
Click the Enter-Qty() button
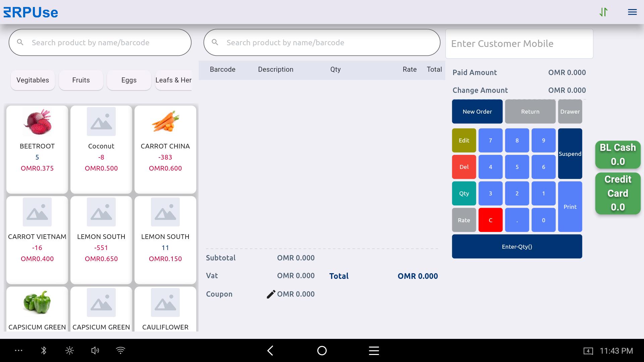[517, 246]
